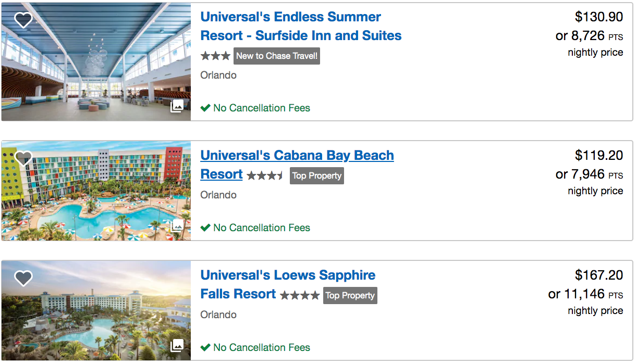
Task: Click the green check next to Sapphire Falls' No Cancellation Fees
Action: click(205, 347)
